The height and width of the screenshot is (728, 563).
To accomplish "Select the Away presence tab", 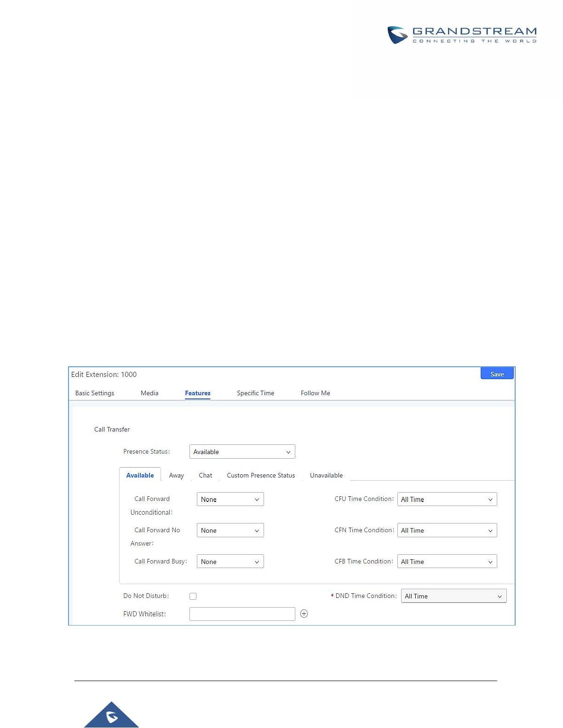I will [x=177, y=475].
